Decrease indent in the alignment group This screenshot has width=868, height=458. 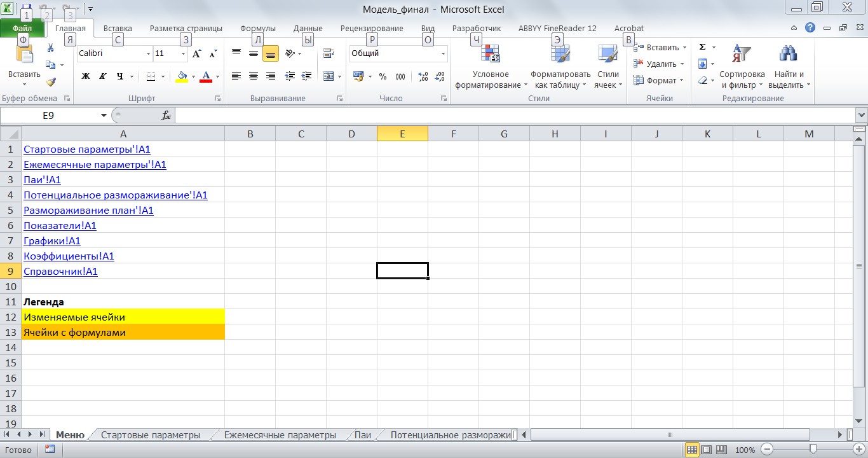(290, 76)
